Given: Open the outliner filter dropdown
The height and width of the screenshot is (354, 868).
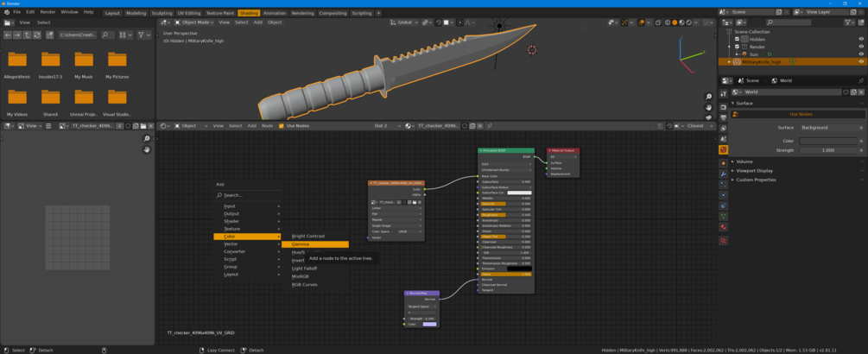Looking at the screenshot, I should pyautogui.click(x=852, y=22).
